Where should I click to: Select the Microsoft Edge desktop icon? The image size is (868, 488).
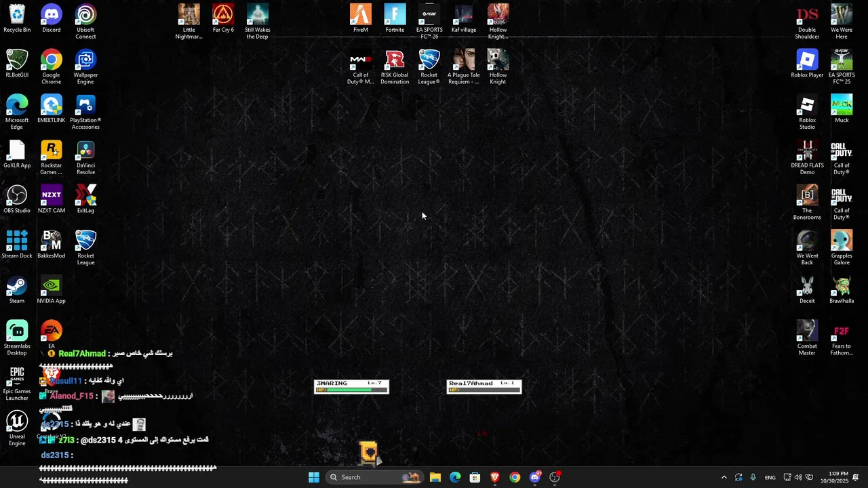tap(17, 113)
